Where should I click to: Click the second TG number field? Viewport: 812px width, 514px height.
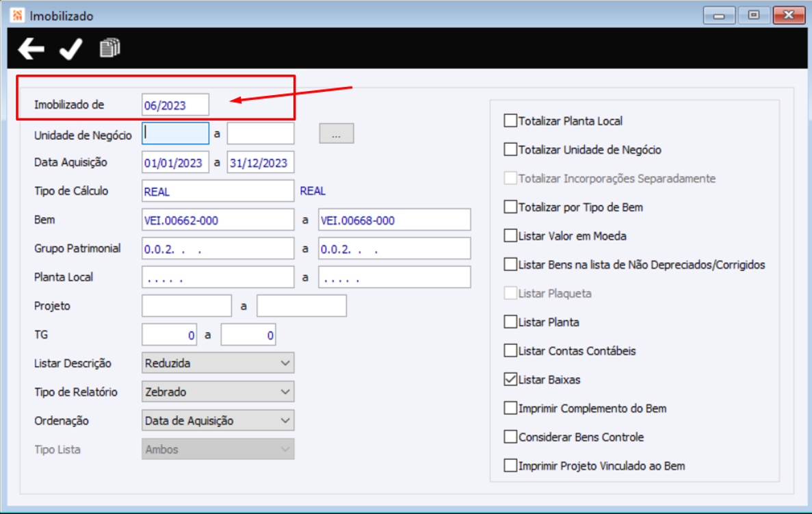248,335
